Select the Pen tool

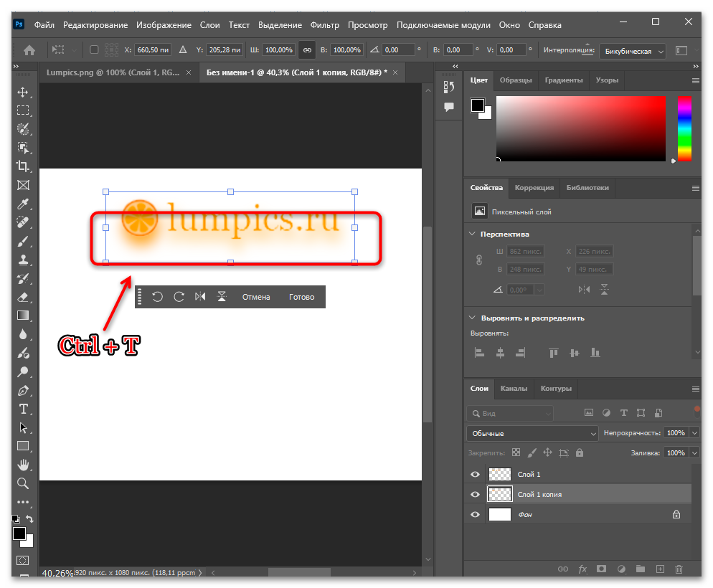[x=23, y=390]
